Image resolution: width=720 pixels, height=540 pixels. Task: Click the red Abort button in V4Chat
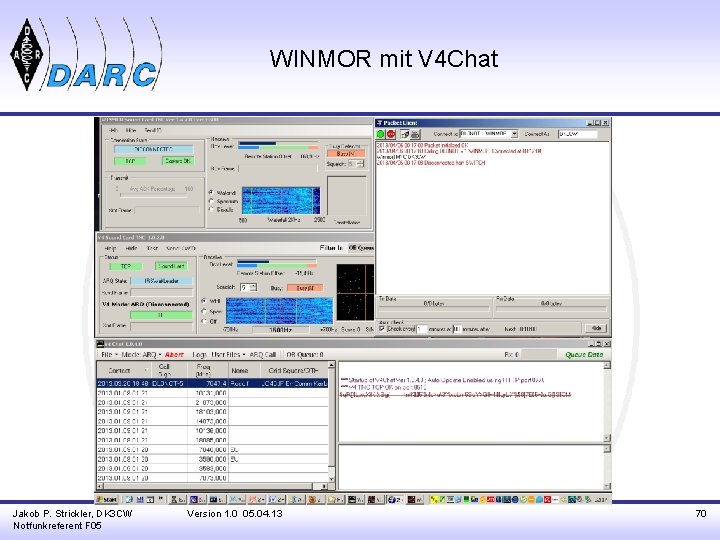(174, 354)
